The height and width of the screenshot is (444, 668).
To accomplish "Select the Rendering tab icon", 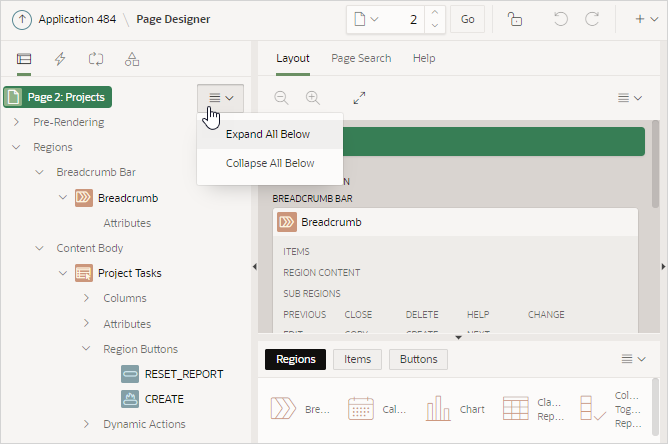I will (x=24, y=59).
